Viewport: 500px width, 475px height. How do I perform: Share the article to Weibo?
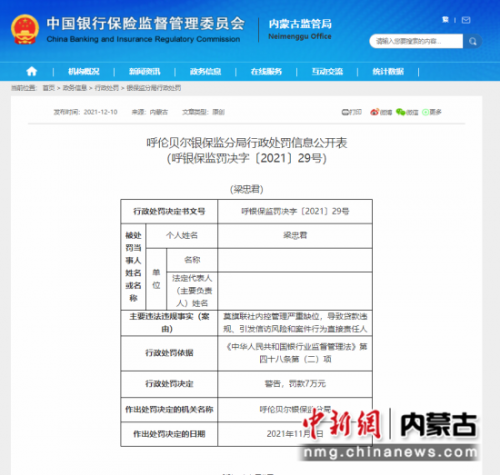coord(381,112)
